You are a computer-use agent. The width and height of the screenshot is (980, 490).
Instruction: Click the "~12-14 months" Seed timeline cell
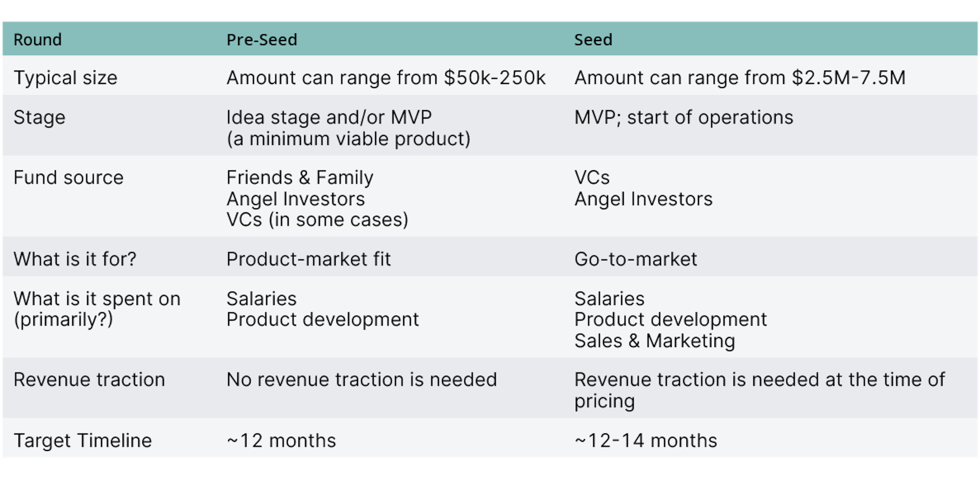(x=646, y=441)
